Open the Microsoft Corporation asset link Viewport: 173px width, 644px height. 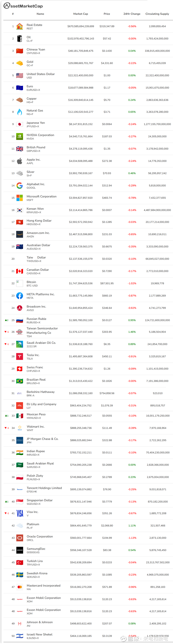(41, 196)
